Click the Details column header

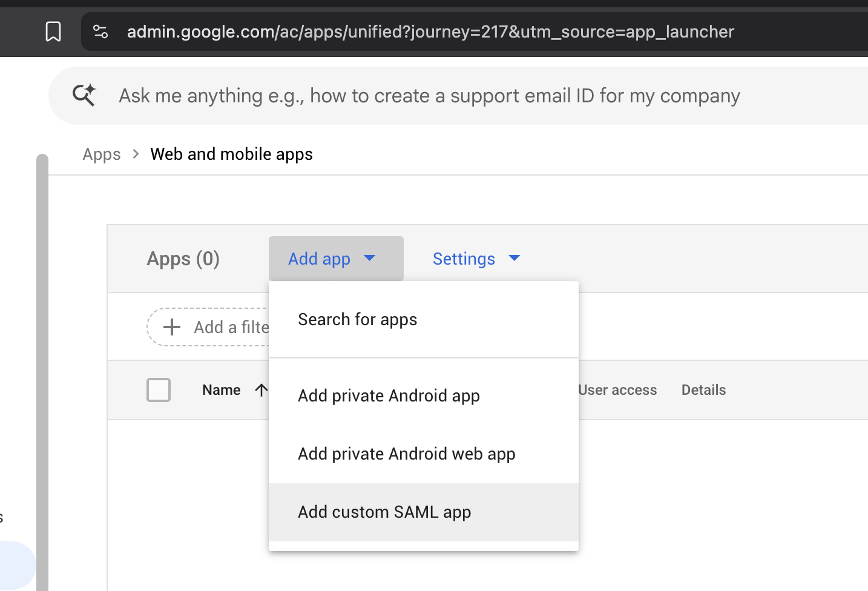(x=703, y=390)
